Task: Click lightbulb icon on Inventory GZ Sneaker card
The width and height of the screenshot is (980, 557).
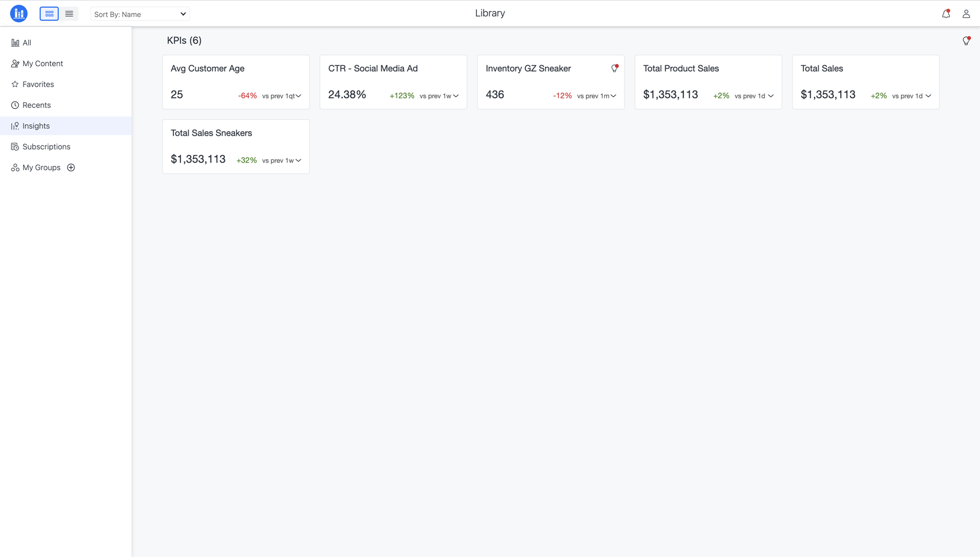Action: (x=615, y=68)
